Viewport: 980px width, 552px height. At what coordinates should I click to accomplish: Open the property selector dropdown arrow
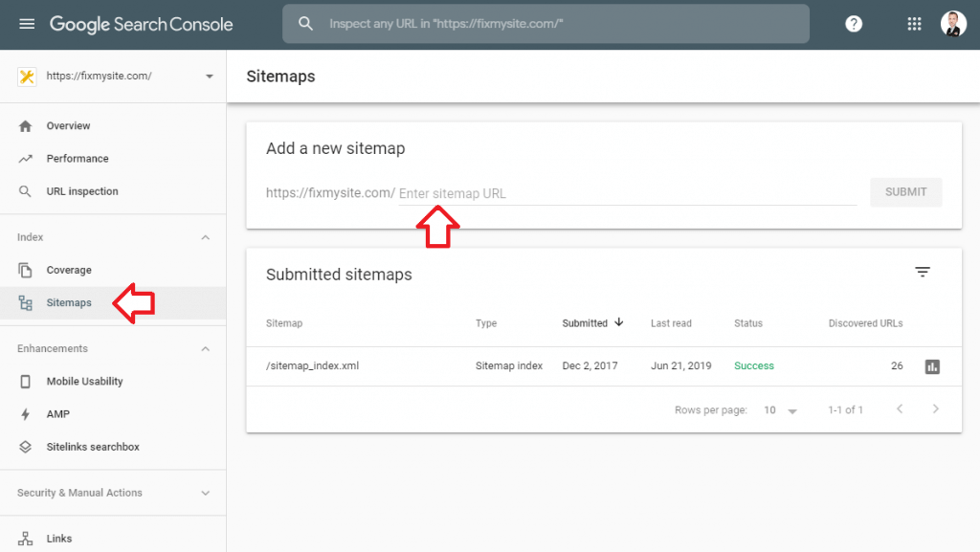pos(210,77)
